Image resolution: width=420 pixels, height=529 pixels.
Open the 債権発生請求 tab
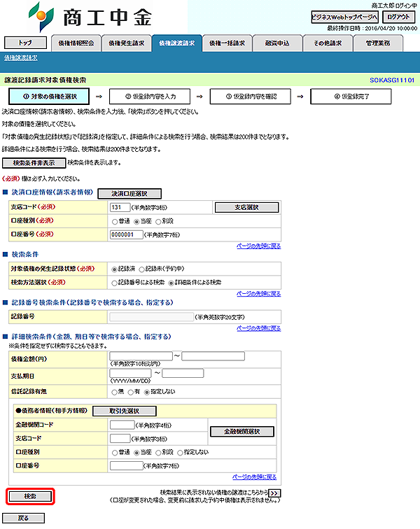(x=126, y=43)
